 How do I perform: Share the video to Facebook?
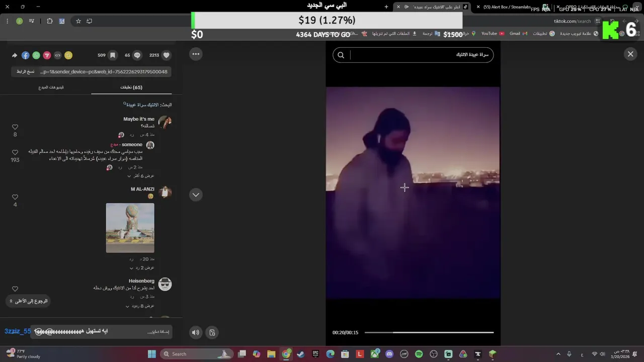coord(25,55)
